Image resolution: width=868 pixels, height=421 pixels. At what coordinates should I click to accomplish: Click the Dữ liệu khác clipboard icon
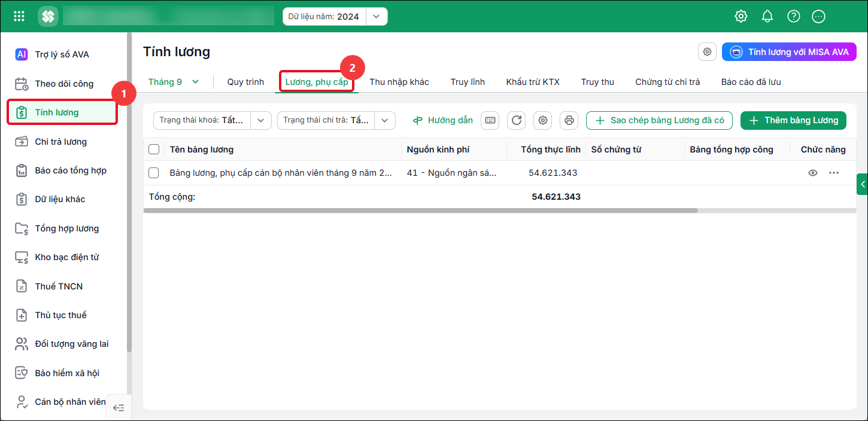22,199
